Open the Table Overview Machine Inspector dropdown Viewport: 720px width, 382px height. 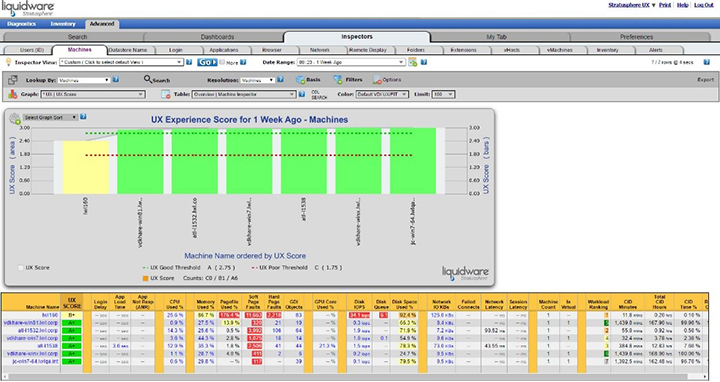[x=244, y=94]
